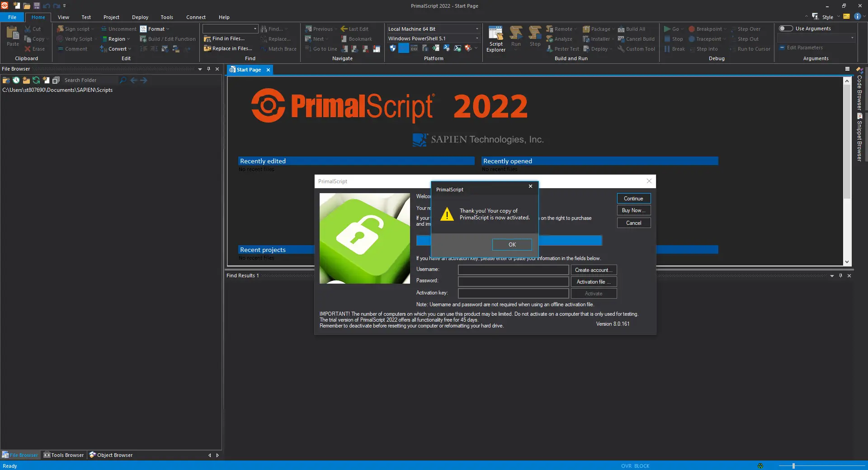Expand the Convert dropdown
This screenshot has height=470, width=868.
coord(130,49)
